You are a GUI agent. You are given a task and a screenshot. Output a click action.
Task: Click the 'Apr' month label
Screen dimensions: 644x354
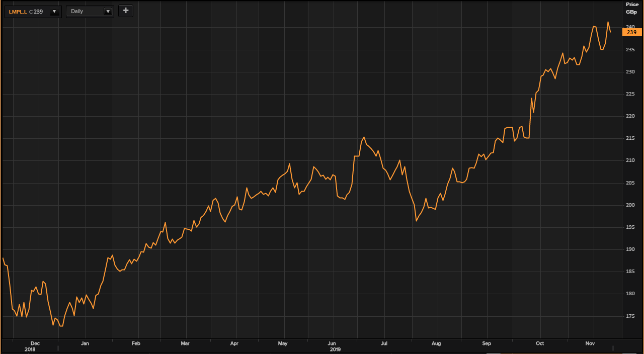(234, 343)
